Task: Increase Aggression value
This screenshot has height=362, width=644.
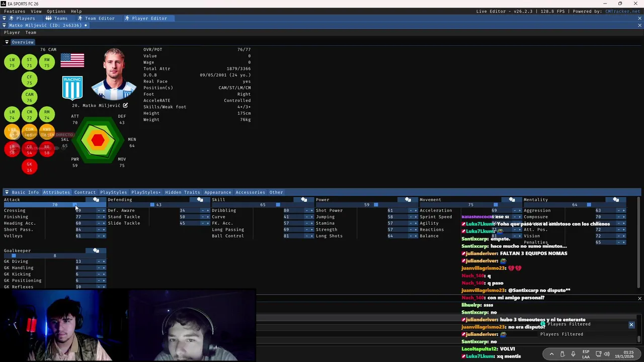Action: [x=624, y=210]
